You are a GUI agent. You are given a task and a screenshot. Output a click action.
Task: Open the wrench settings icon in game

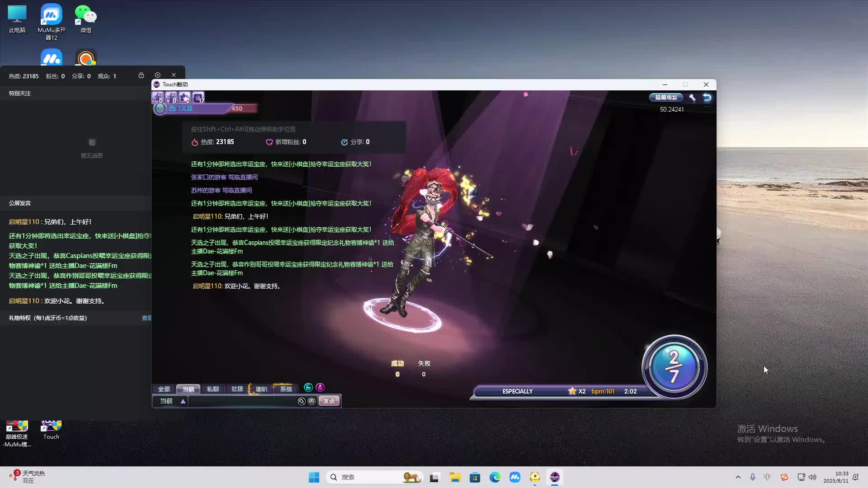(x=692, y=97)
